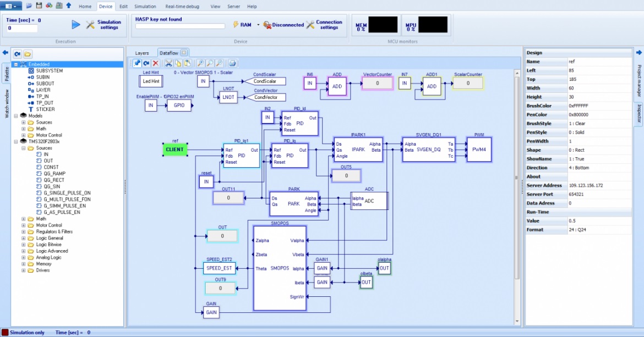644x337 pixels.
Task: Start the simulation with the play arrow
Action: 75,25
